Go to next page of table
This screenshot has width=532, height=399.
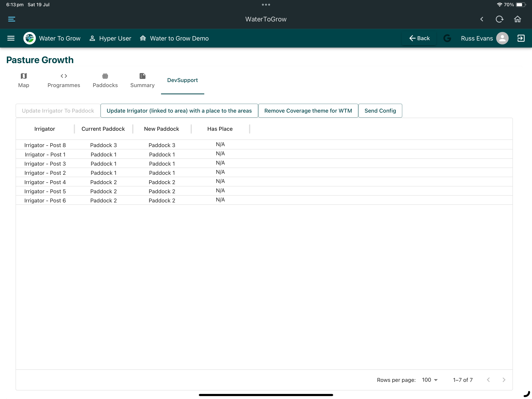504,380
